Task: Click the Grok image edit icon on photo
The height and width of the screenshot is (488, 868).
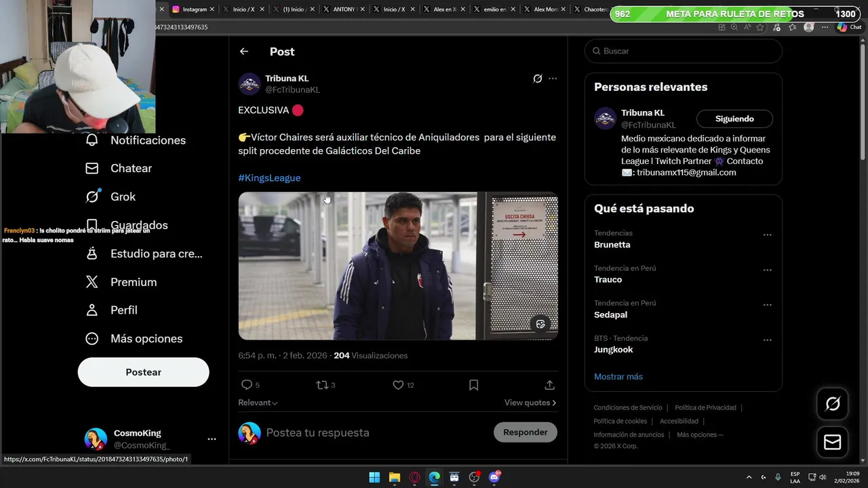Action: point(540,324)
